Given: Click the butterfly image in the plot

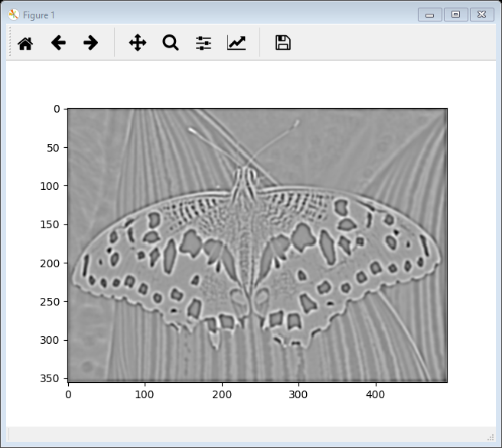Looking at the screenshot, I should tap(257, 245).
